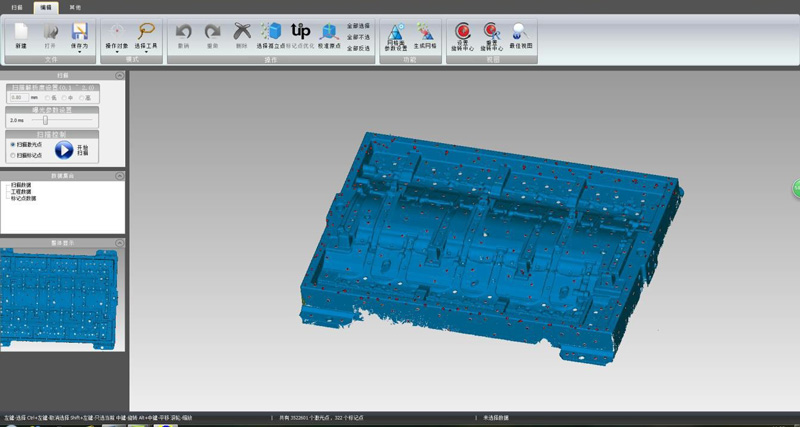Select the 扫描激光点 radio button
Image resolution: width=800 pixels, height=427 pixels.
click(x=13, y=144)
